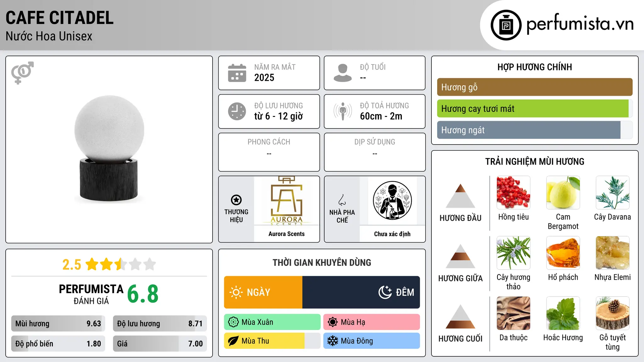Click the release year 2025

point(264,78)
